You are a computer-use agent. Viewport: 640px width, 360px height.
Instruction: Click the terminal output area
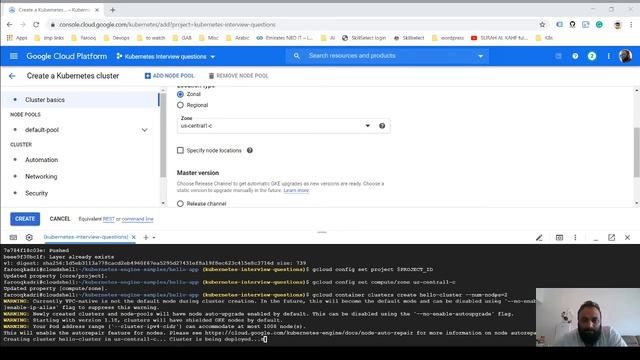point(267,295)
